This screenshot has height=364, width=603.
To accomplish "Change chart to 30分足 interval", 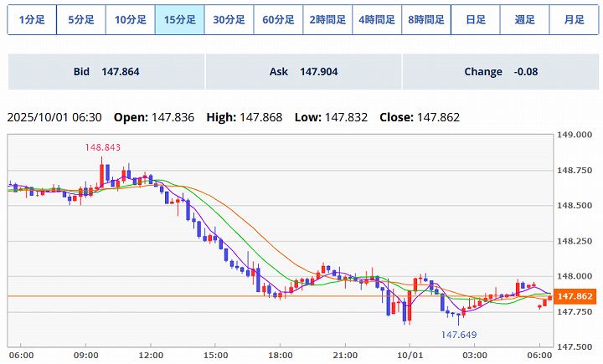I will point(229,20).
